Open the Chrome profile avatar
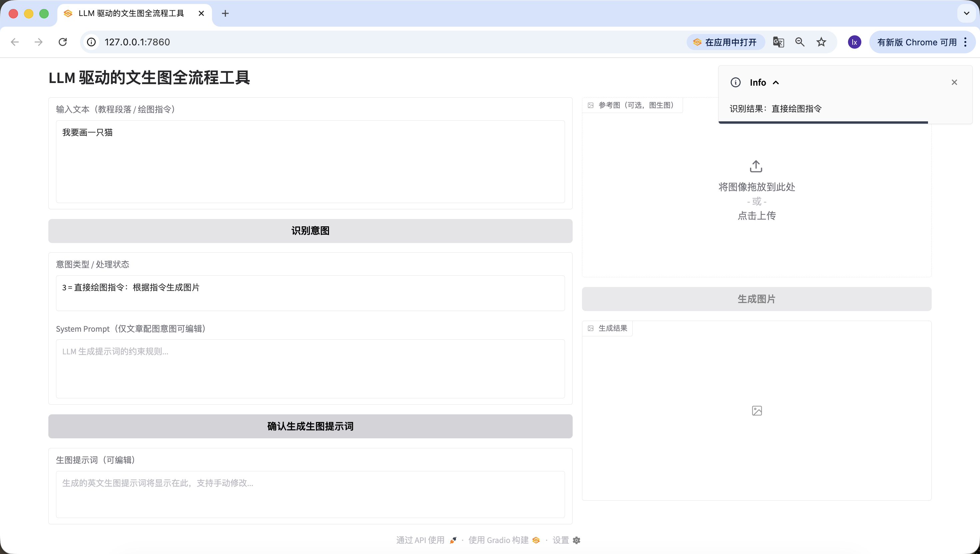The height and width of the screenshot is (554, 980). (x=854, y=42)
